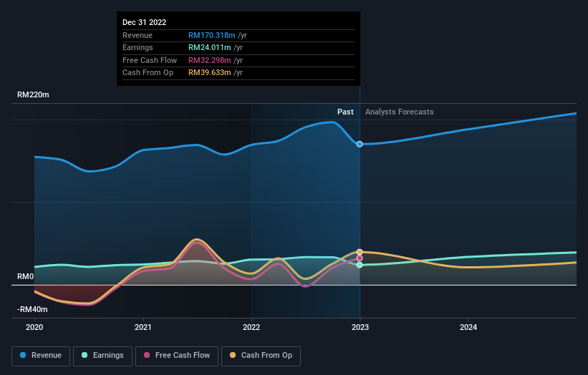Click the blue Revenue data point marker
Image resolution: width=588 pixels, height=375 pixels.
(x=360, y=145)
